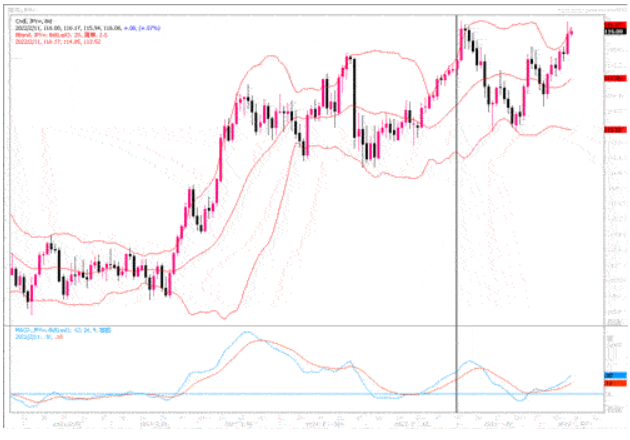
Task: Click the divider between price and MACD panels
Action: coord(300,325)
